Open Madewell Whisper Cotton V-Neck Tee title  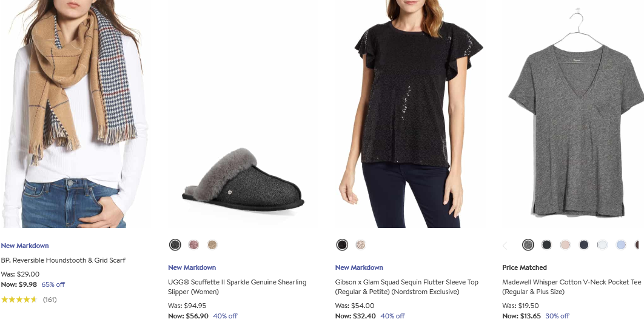572,287
